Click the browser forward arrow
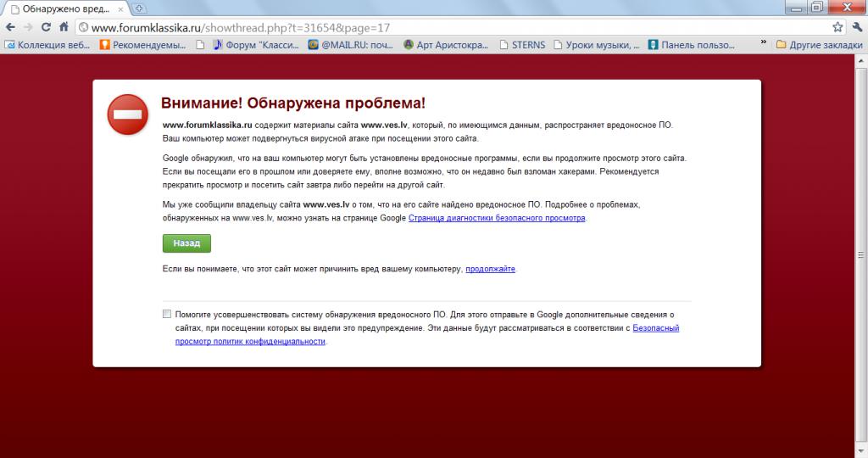Viewport: 868px width, 458px height. point(28,27)
